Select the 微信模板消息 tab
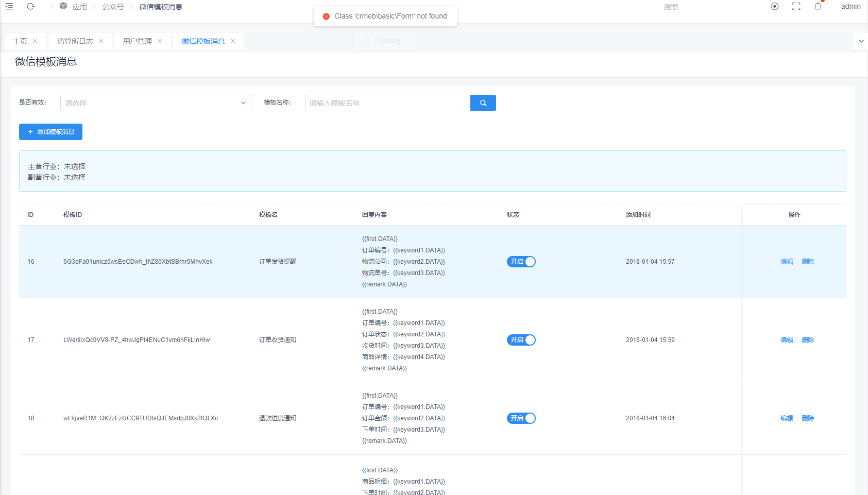Image resolution: width=868 pixels, height=495 pixels. coord(203,41)
